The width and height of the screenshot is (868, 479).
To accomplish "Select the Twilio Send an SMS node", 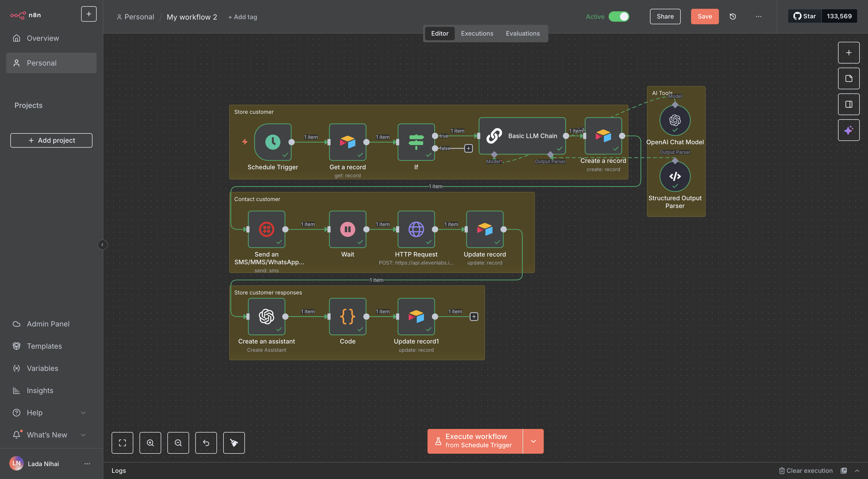I will pos(267,229).
